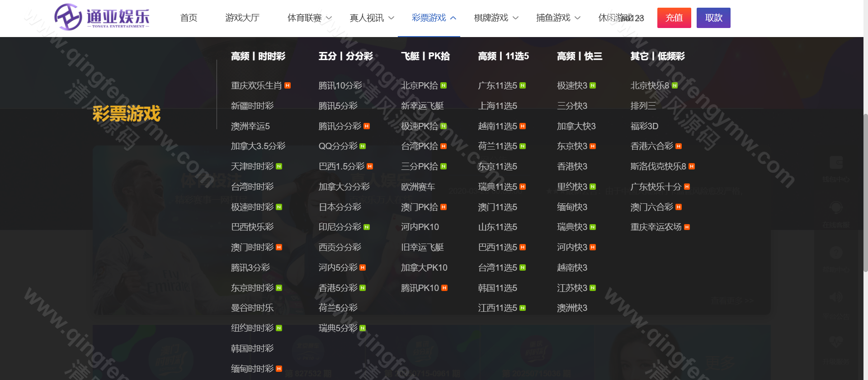868x380 pixels.
Task: Click the 在线客服 headset icon
Action: pyautogui.click(x=836, y=208)
